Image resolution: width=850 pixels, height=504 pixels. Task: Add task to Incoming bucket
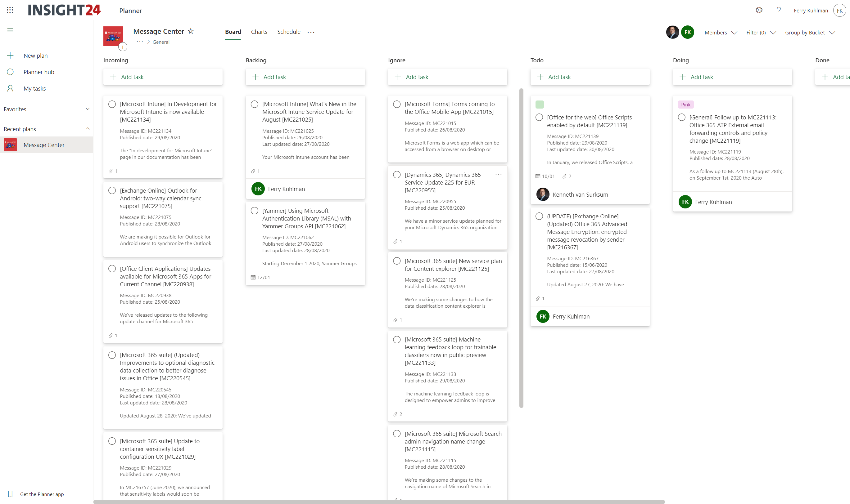coord(163,77)
